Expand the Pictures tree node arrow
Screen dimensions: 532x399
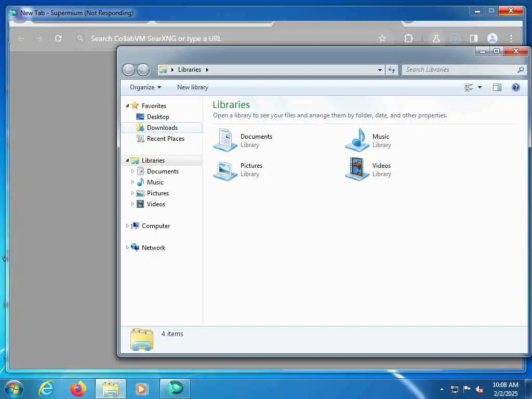(x=132, y=193)
